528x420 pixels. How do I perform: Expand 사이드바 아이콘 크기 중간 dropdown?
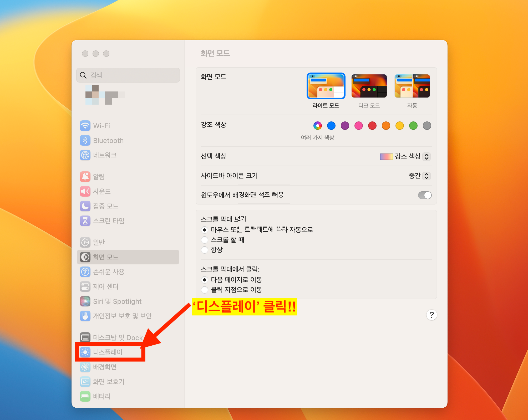point(426,176)
